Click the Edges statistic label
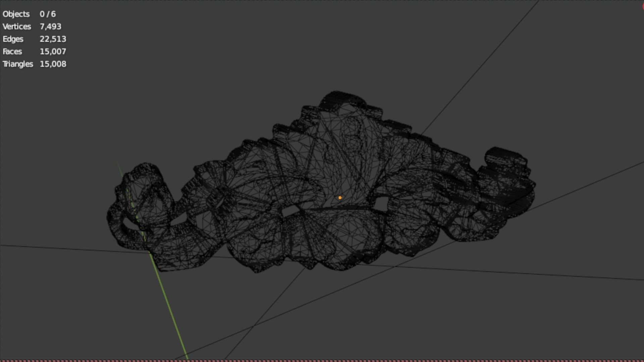 click(13, 39)
